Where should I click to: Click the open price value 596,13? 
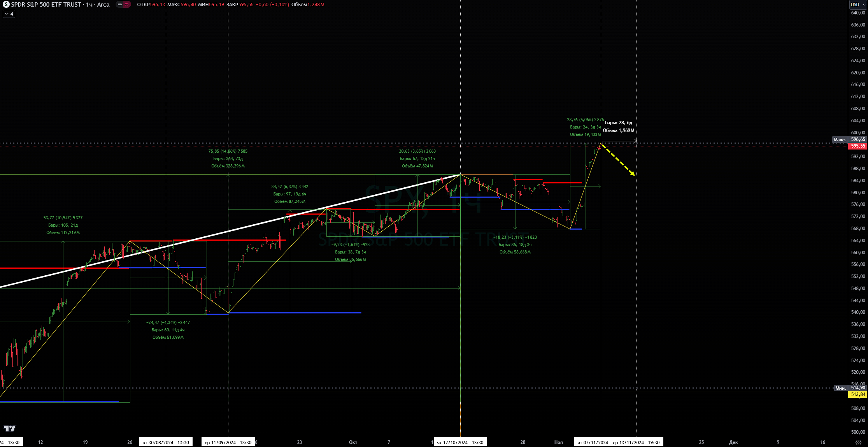158,5
